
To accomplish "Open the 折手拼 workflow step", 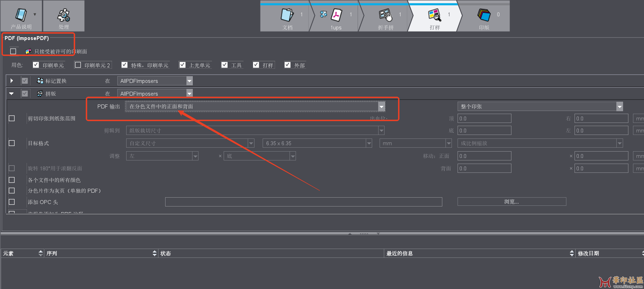I will click(x=386, y=15).
